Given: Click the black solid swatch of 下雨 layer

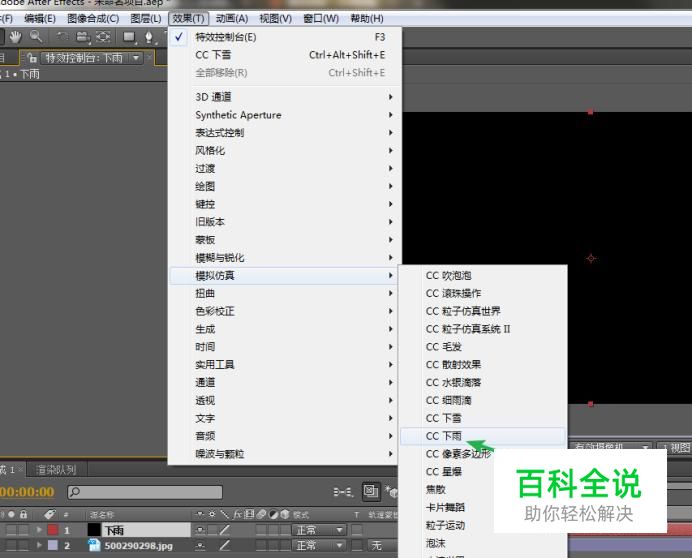Looking at the screenshot, I should pos(94,530).
